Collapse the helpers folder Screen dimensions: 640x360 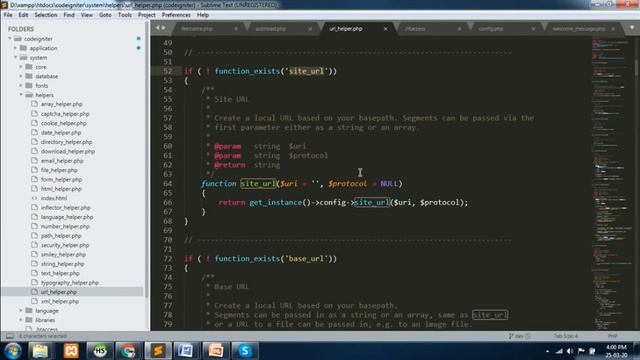[21, 95]
